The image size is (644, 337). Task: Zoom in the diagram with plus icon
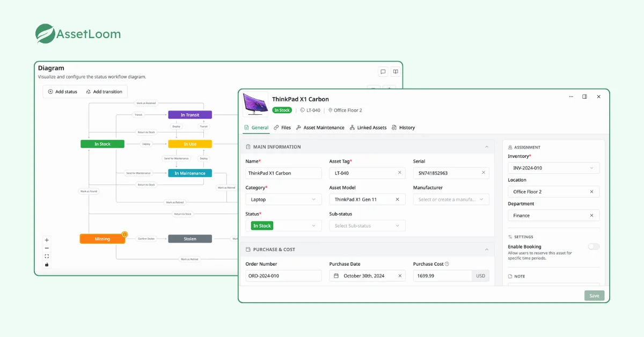coord(47,240)
